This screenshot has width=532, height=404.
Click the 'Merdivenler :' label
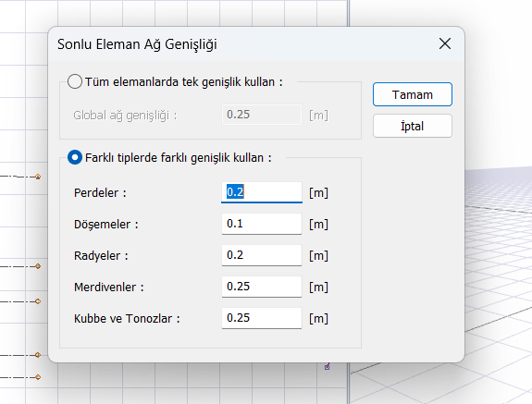click(109, 288)
